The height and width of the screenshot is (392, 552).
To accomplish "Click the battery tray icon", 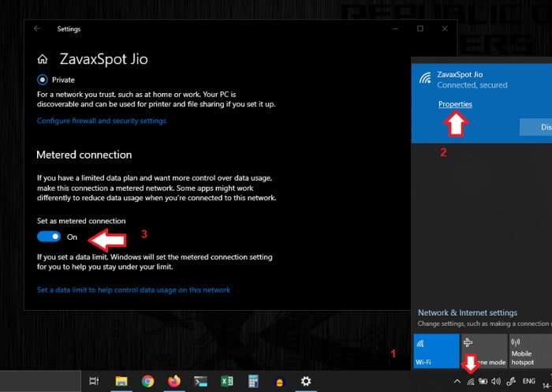I will click(483, 381).
